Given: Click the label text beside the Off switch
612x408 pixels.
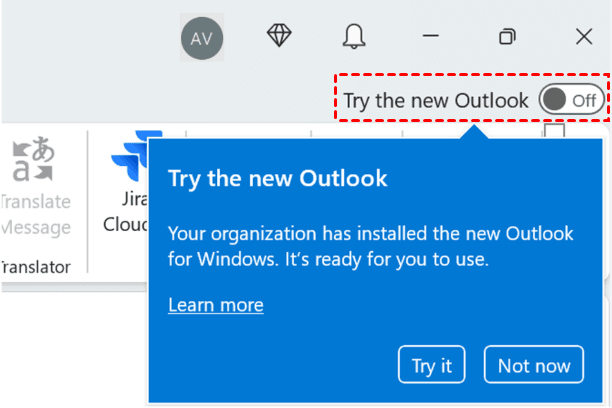Looking at the screenshot, I should pos(435,100).
